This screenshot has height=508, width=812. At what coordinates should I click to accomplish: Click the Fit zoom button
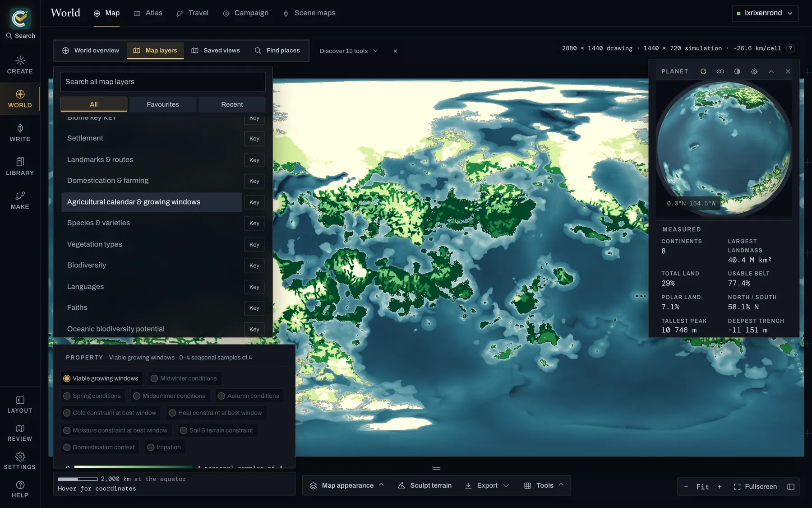pos(702,487)
